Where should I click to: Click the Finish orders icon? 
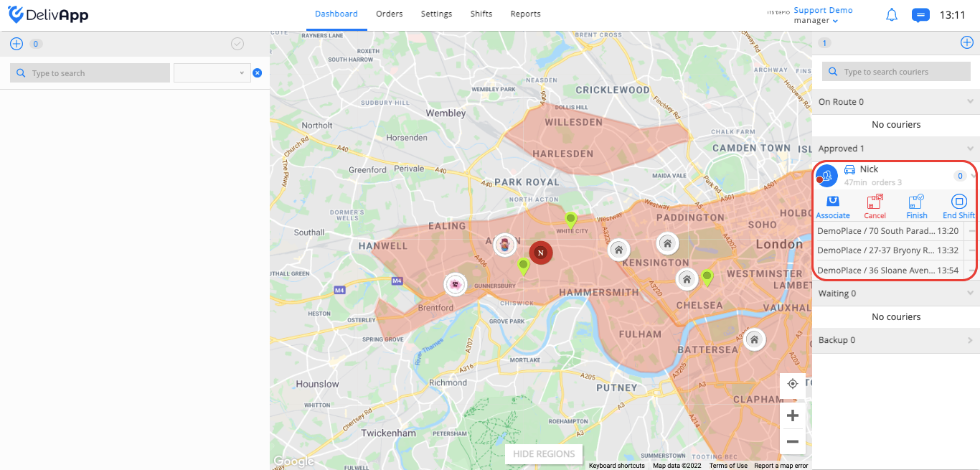click(916, 202)
